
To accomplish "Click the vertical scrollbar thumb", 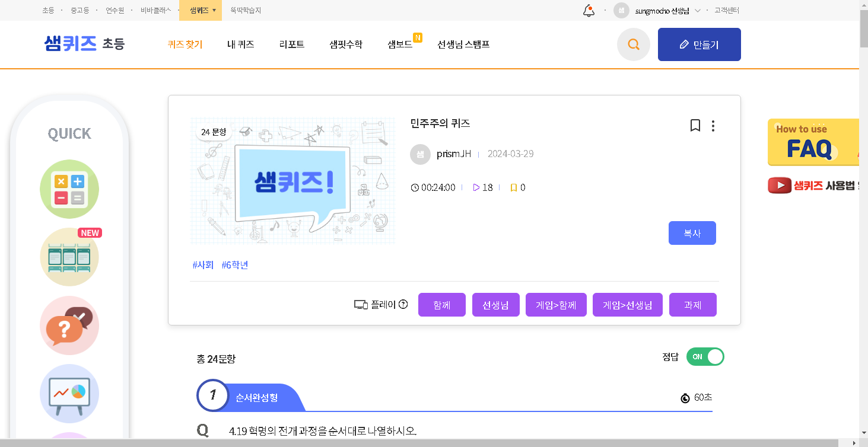I will point(863,28).
